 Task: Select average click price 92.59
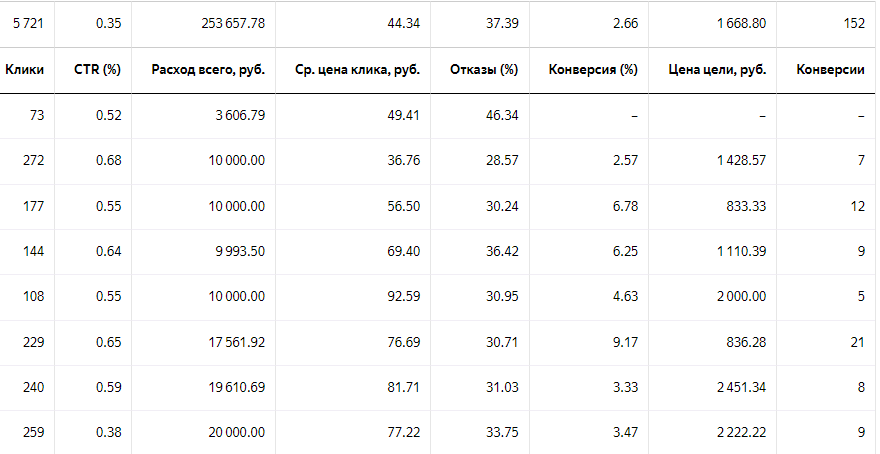pos(404,296)
